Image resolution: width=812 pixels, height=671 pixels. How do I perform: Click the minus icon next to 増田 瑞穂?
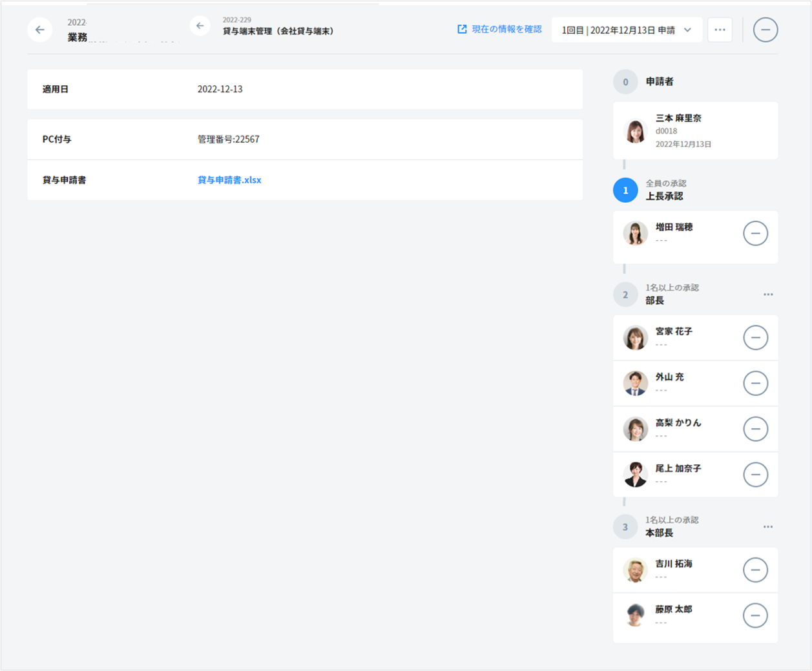(755, 233)
